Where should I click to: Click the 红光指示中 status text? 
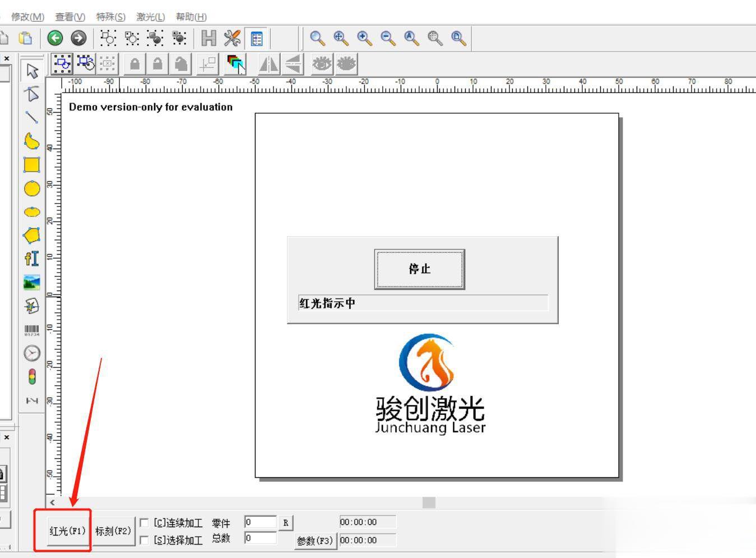(327, 303)
